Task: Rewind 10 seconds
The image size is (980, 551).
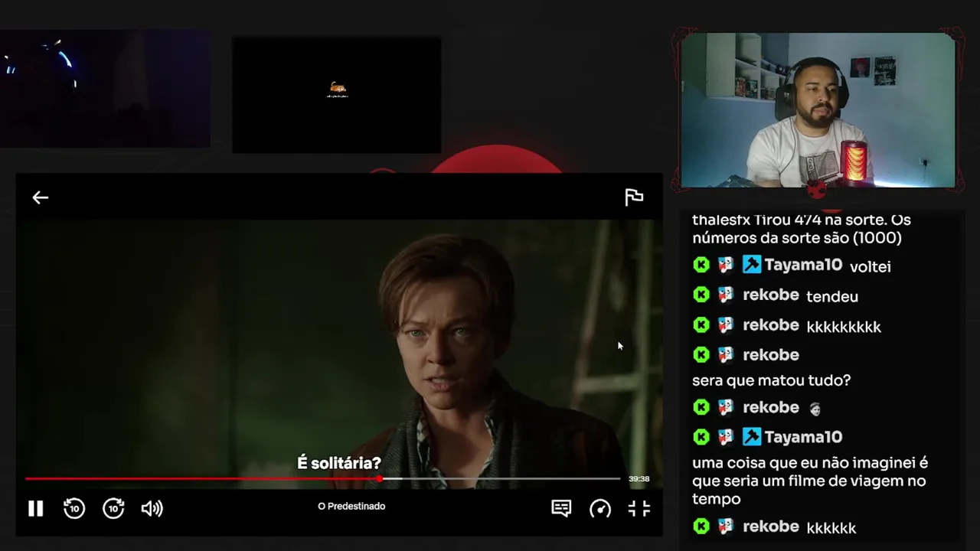Action: coord(74,508)
